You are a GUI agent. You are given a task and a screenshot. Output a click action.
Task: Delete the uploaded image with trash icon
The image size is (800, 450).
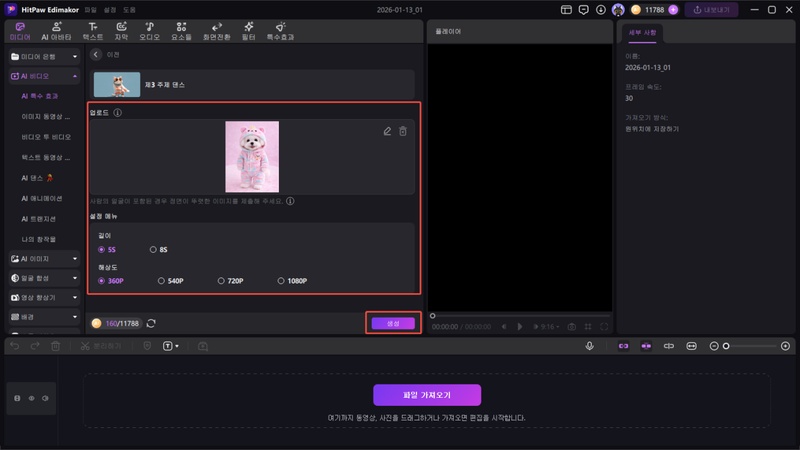click(403, 131)
